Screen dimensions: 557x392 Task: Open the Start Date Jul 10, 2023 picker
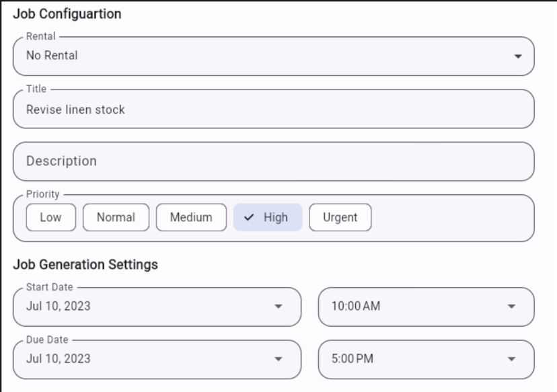tap(148, 307)
